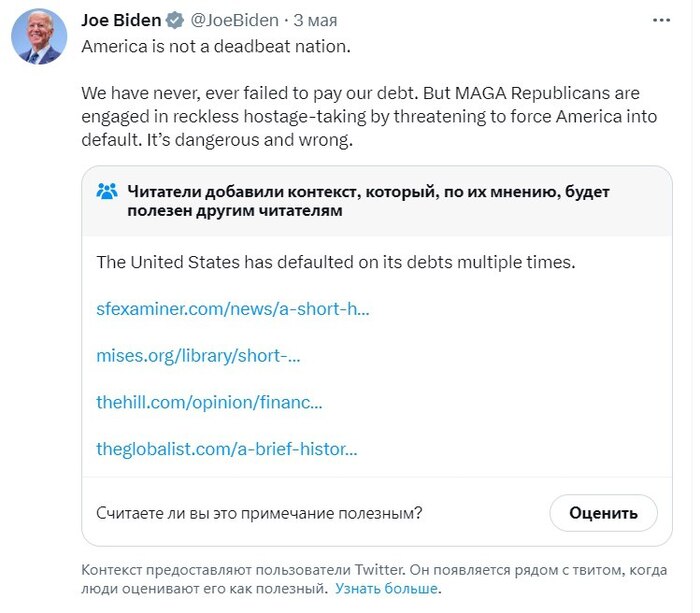Open the sfexaminer.com news link
Viewport: 700px width, 613px height.
[233, 308]
